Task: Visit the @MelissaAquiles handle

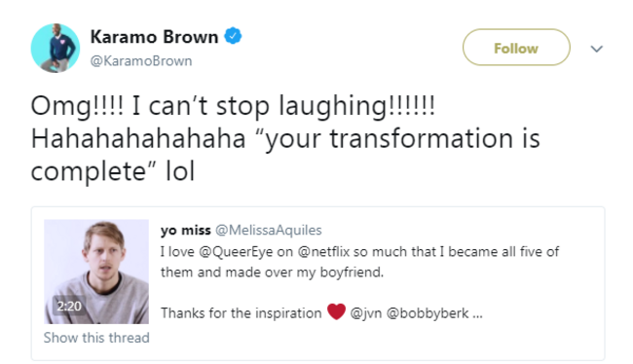Action: [269, 230]
